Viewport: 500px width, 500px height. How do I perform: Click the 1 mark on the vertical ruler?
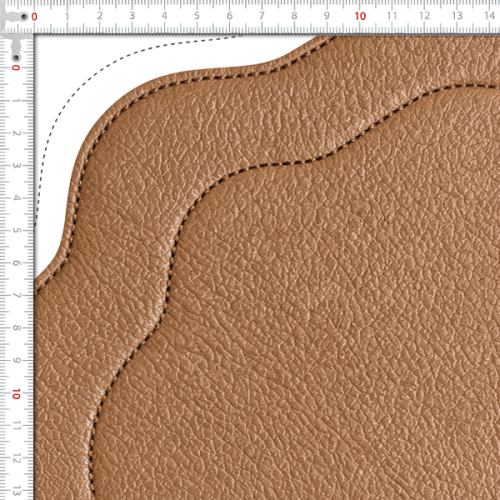tap(16, 100)
